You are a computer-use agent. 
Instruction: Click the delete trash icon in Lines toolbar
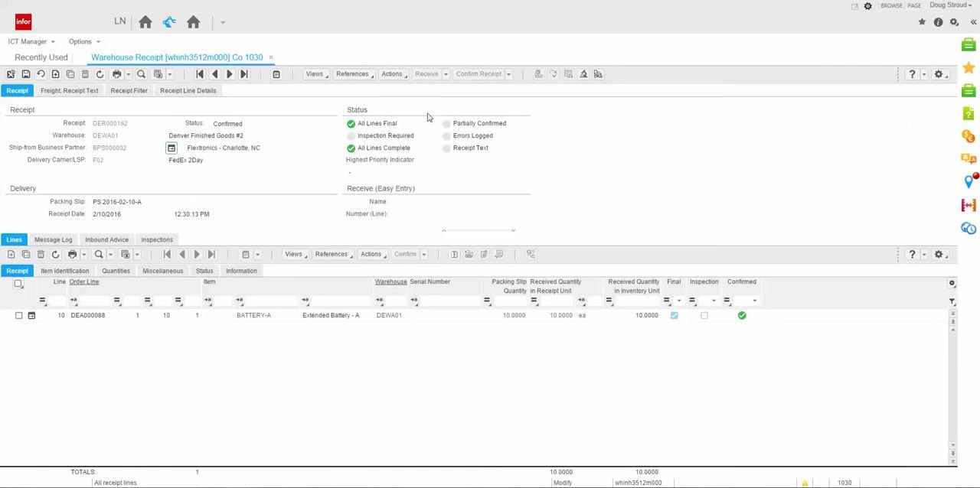41,254
